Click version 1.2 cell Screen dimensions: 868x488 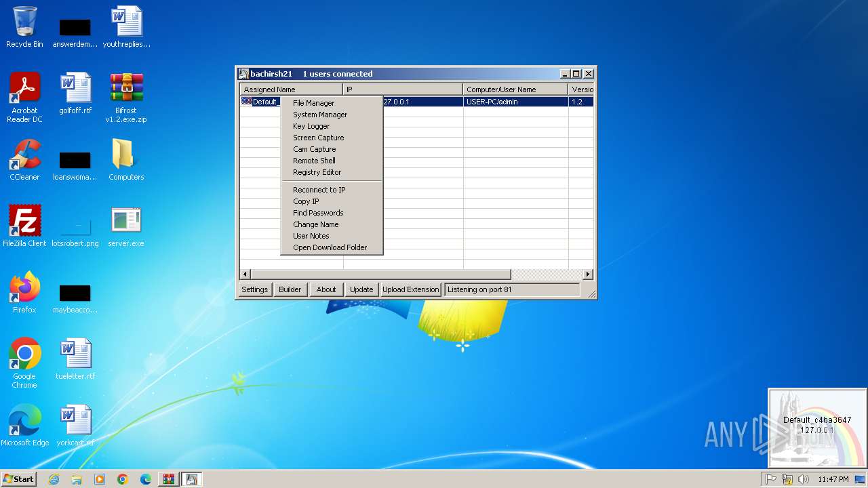tap(581, 102)
